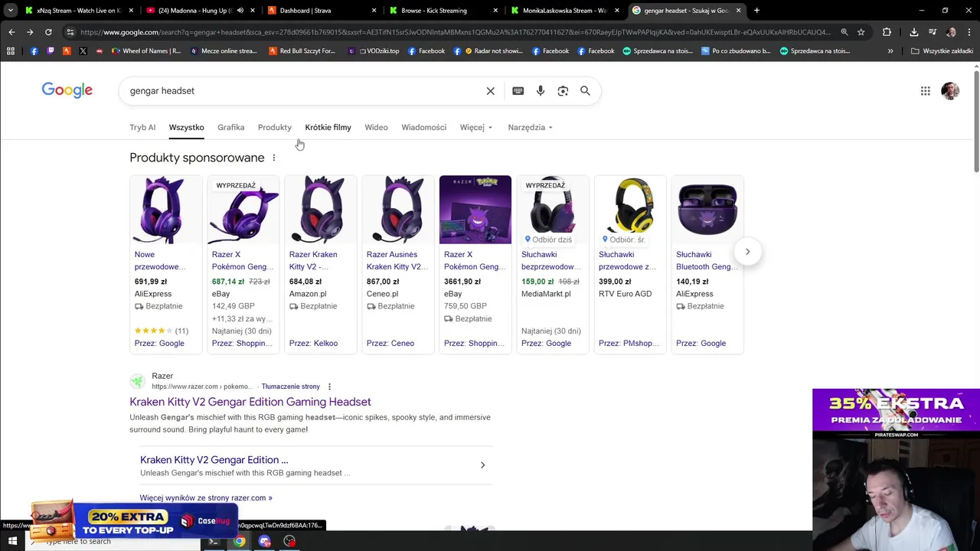The image size is (980, 551).
Task: Open Mecze online bookmark
Action: point(223,51)
